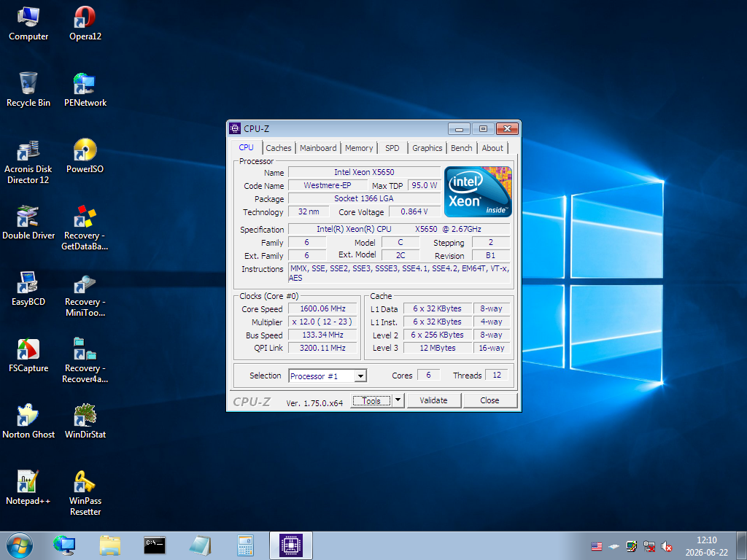Click the 3200.11 MHz QPI link value

pos(323,348)
